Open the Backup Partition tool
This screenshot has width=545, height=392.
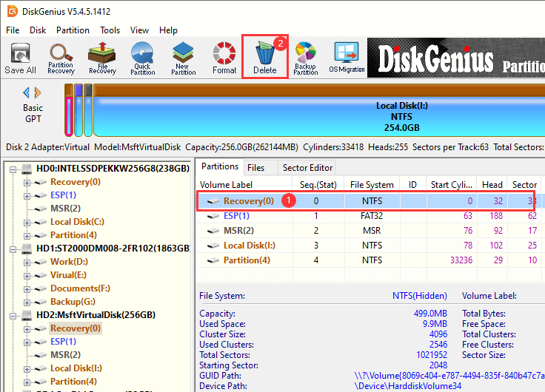pyautogui.click(x=305, y=58)
